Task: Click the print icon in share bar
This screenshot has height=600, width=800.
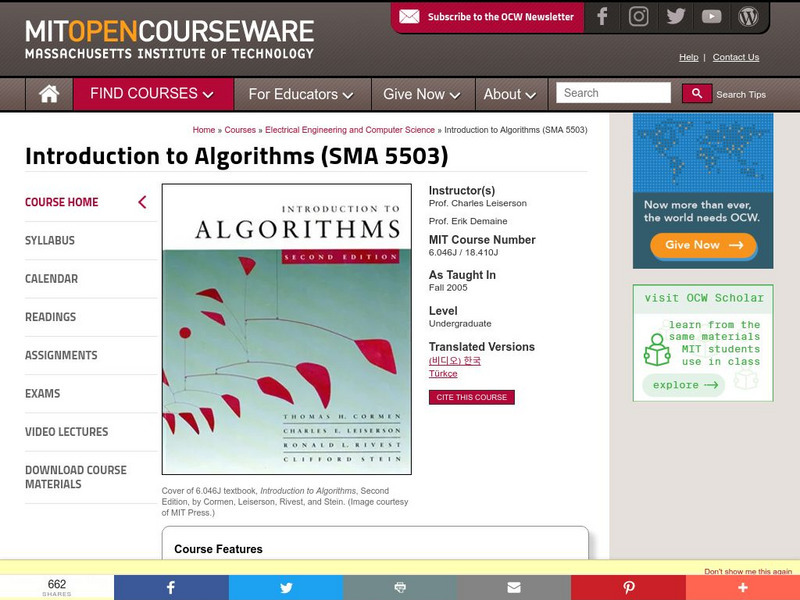Action: (x=400, y=587)
